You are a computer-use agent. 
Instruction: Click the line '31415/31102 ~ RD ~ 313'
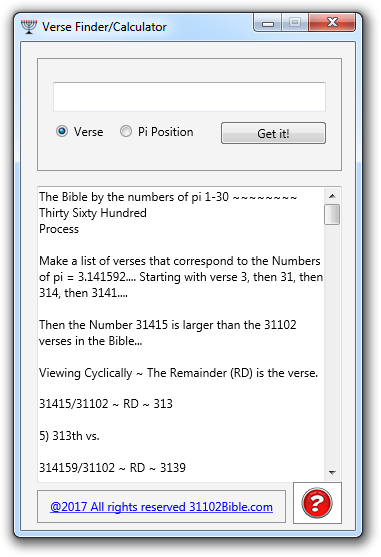[106, 404]
